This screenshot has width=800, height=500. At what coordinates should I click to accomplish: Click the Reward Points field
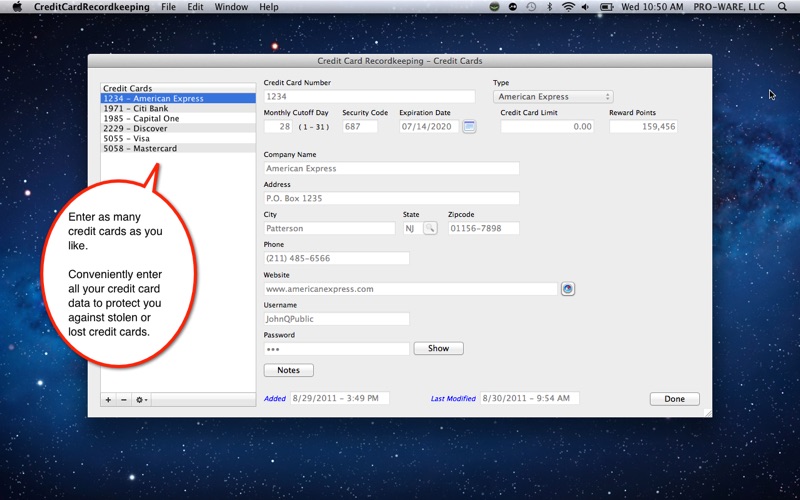pos(643,127)
